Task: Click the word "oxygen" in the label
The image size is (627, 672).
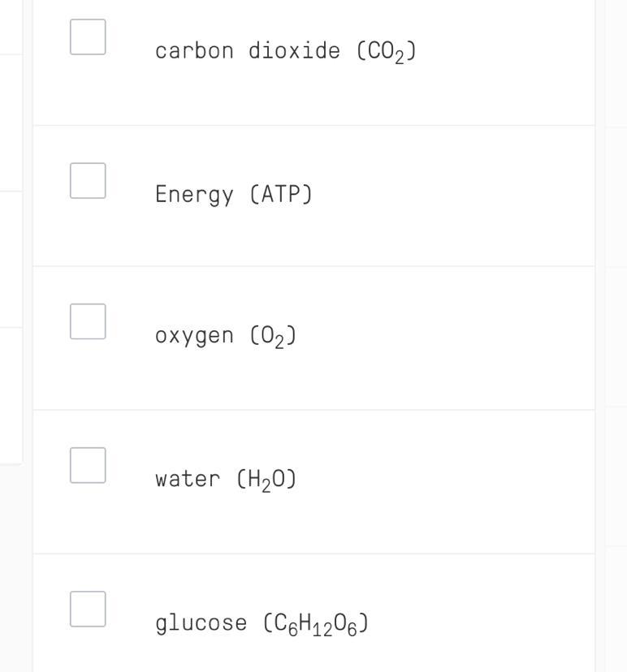Action: coord(193,335)
